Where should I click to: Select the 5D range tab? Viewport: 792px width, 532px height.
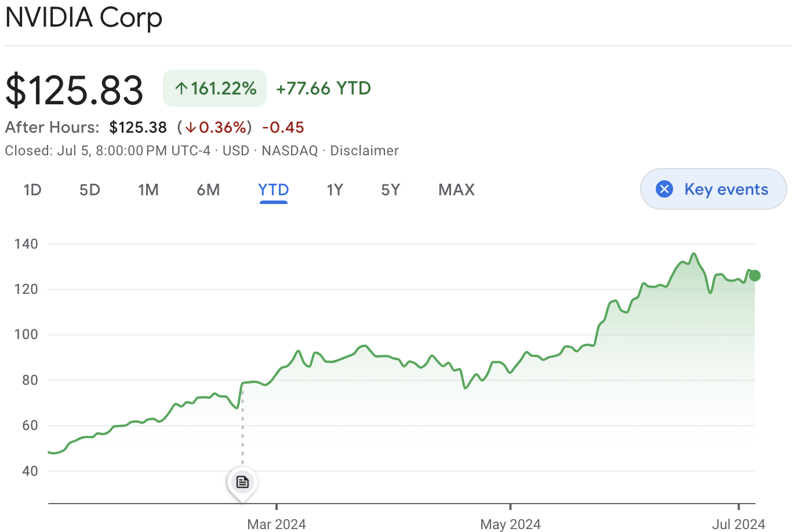90,190
